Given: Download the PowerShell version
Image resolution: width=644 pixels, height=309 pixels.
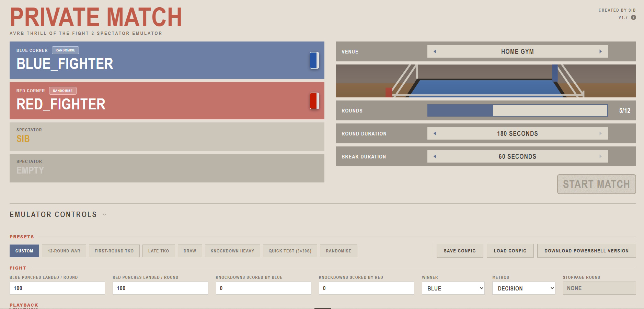Looking at the screenshot, I should point(586,251).
